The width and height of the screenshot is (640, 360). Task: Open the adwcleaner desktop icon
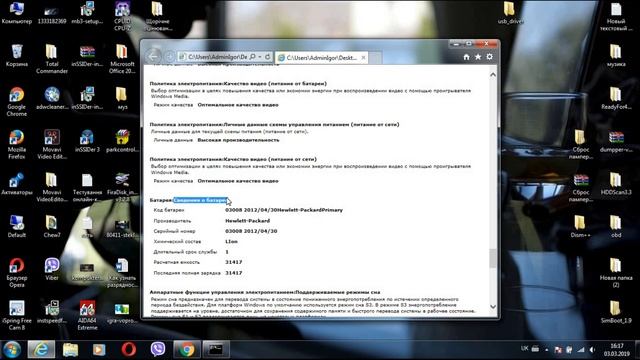pyautogui.click(x=52, y=98)
